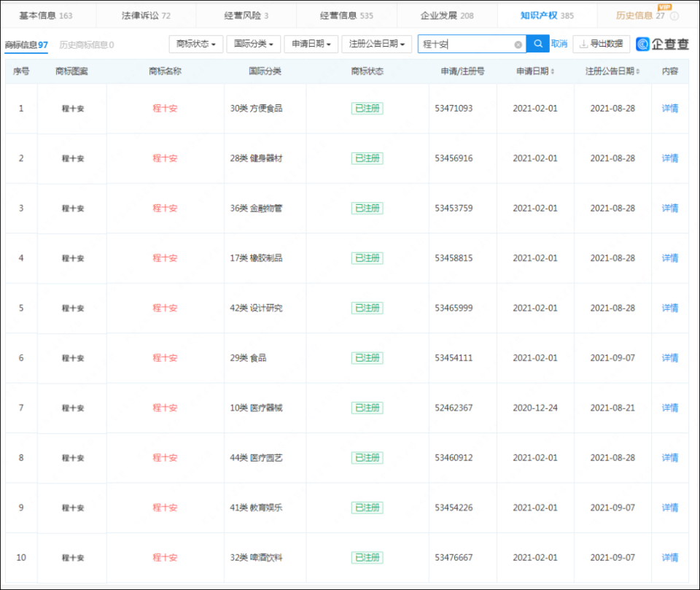This screenshot has height=590, width=700.
Task: Expand the 注册公告日期 dropdown filter
Action: 377,44
